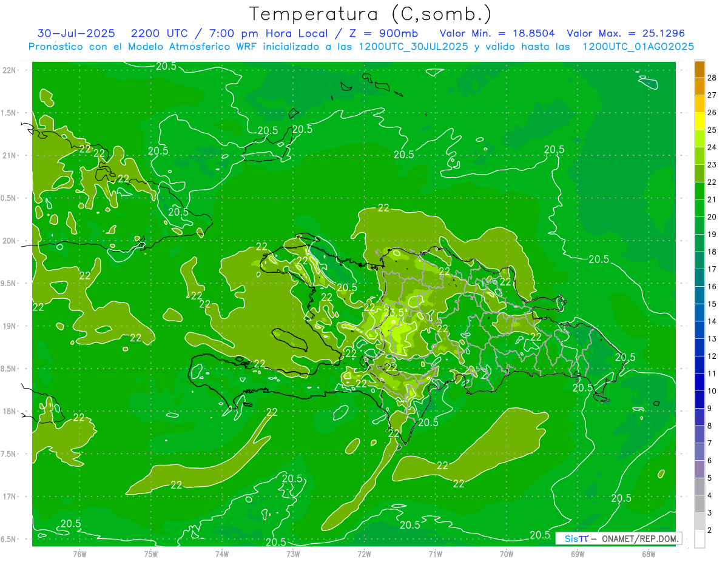Click the "23.5" contour label
The width and height of the screenshot is (728, 562).
point(395,313)
